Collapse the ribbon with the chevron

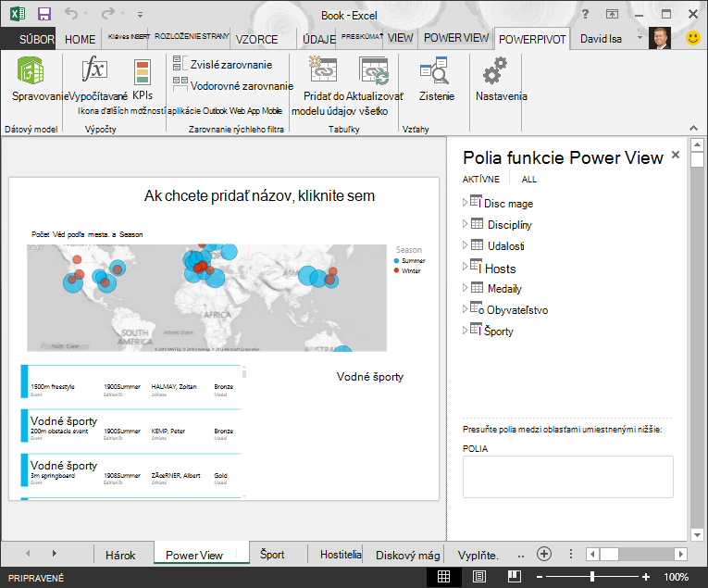(x=693, y=129)
